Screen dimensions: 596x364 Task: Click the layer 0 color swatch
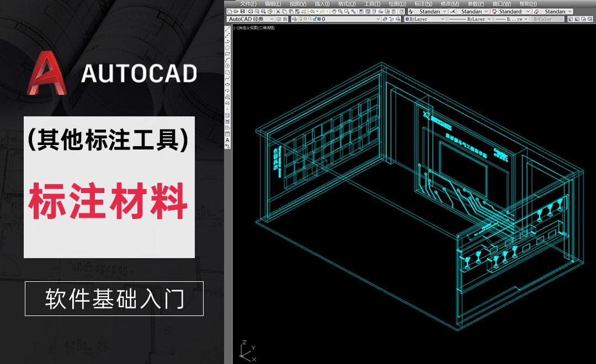tap(319, 19)
